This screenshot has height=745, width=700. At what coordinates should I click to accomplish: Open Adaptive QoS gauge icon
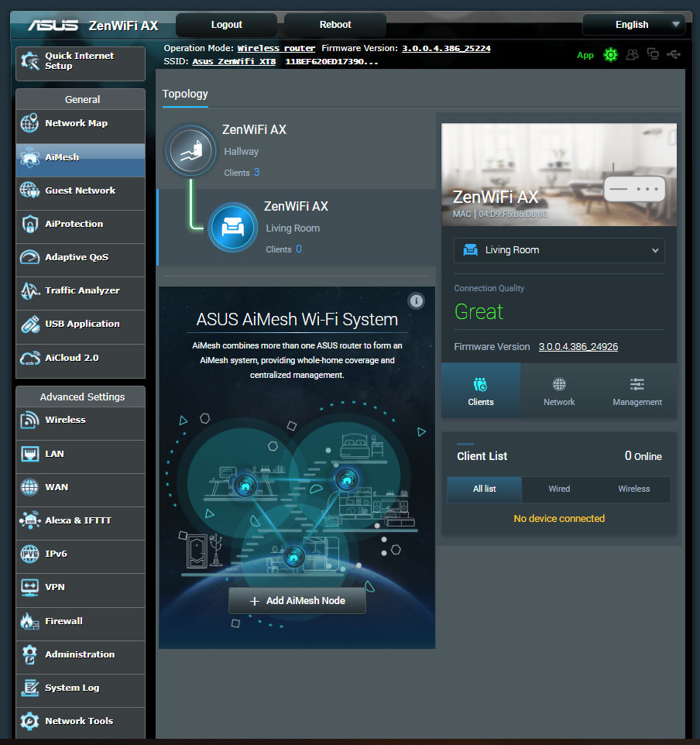click(29, 257)
